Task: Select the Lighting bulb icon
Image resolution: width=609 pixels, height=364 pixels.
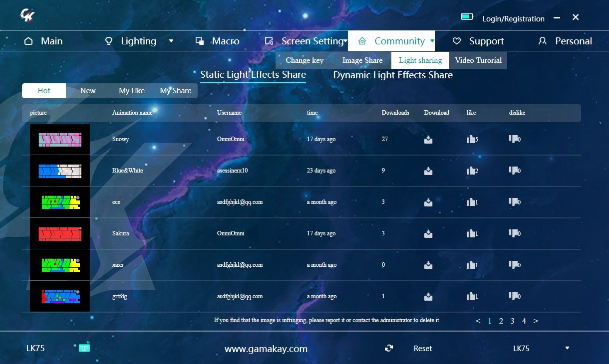Action: [109, 41]
